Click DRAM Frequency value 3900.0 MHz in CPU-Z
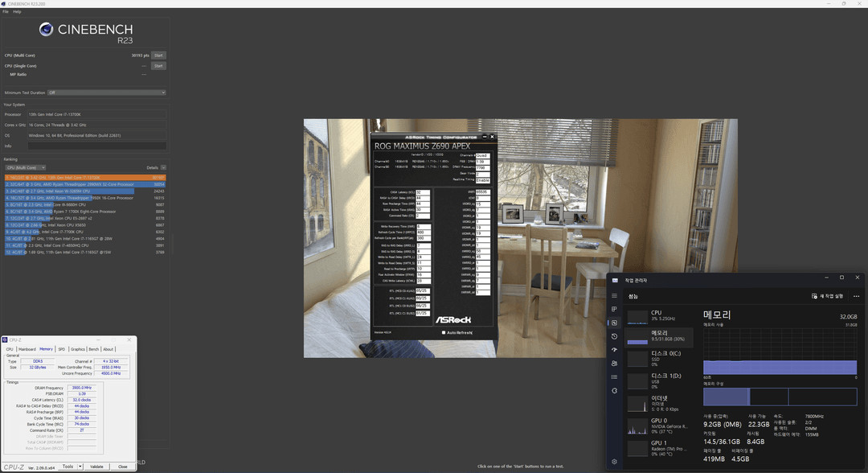The height and width of the screenshot is (473, 868). (82, 388)
